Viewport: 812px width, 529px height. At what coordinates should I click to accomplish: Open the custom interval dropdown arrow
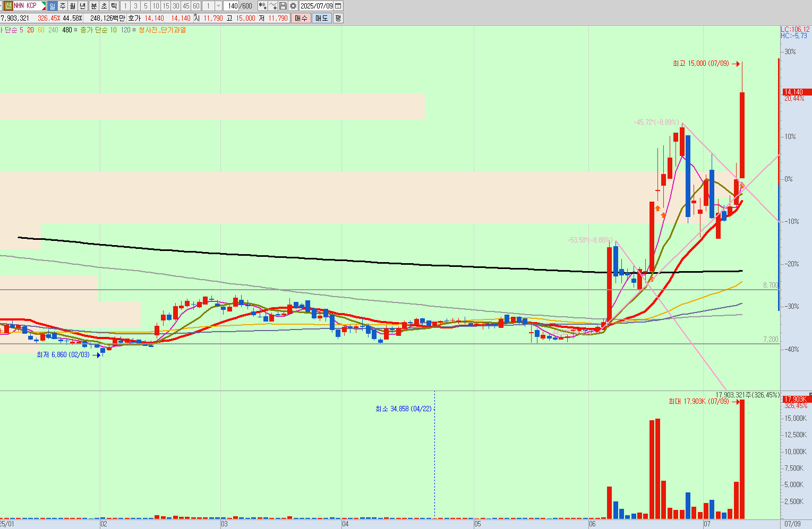[218, 6]
